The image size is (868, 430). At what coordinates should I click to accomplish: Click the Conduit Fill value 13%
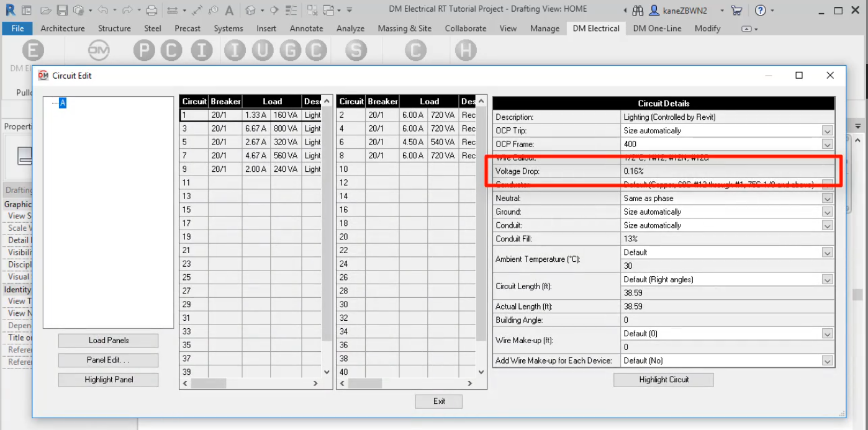pyautogui.click(x=727, y=239)
